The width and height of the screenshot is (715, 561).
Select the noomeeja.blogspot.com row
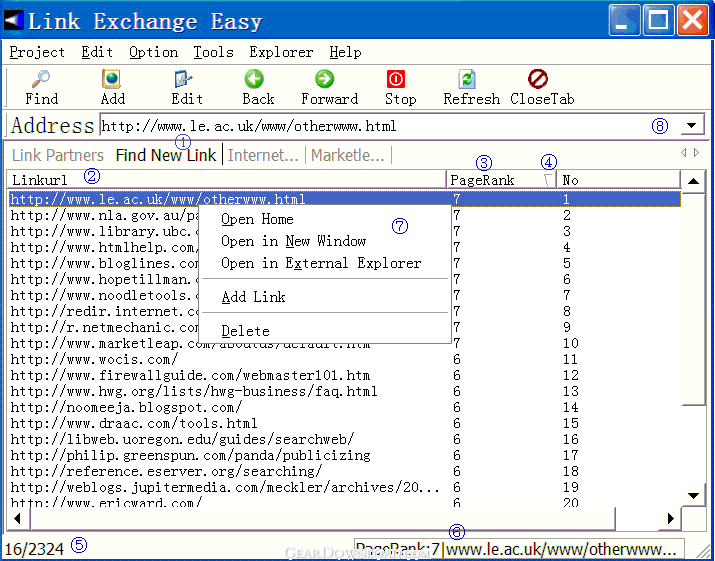tap(345, 407)
